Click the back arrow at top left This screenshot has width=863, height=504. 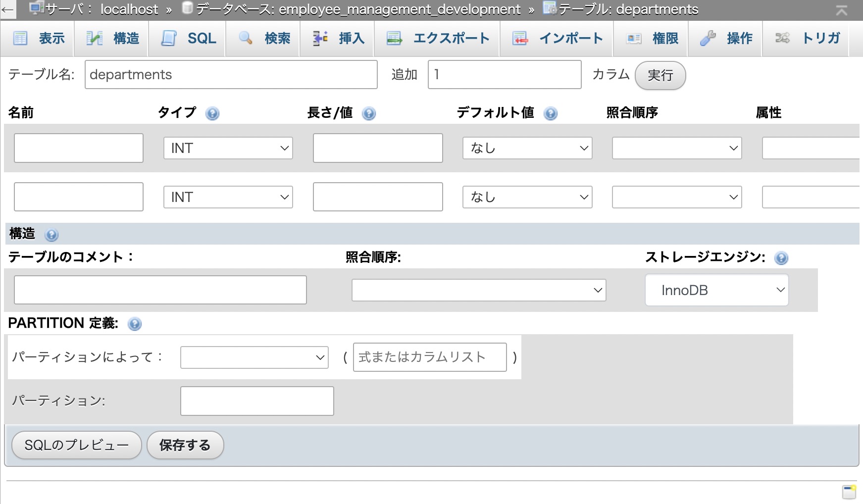[x=7, y=9]
